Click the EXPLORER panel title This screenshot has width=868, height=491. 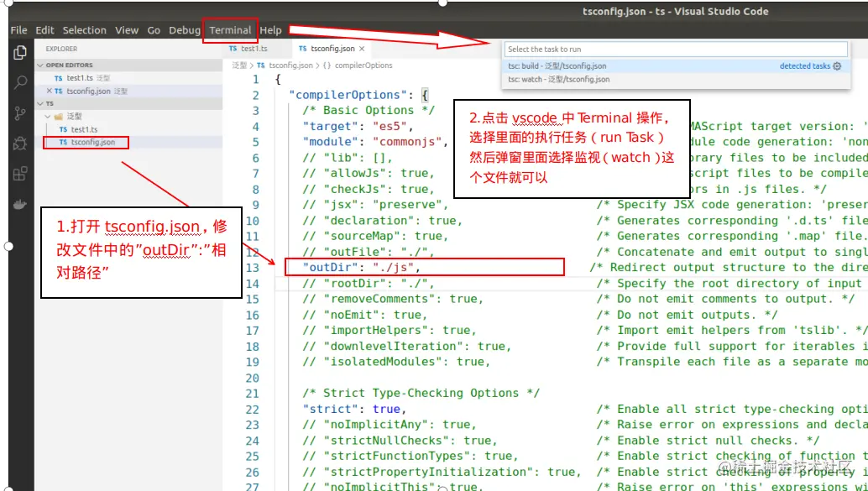[61, 49]
